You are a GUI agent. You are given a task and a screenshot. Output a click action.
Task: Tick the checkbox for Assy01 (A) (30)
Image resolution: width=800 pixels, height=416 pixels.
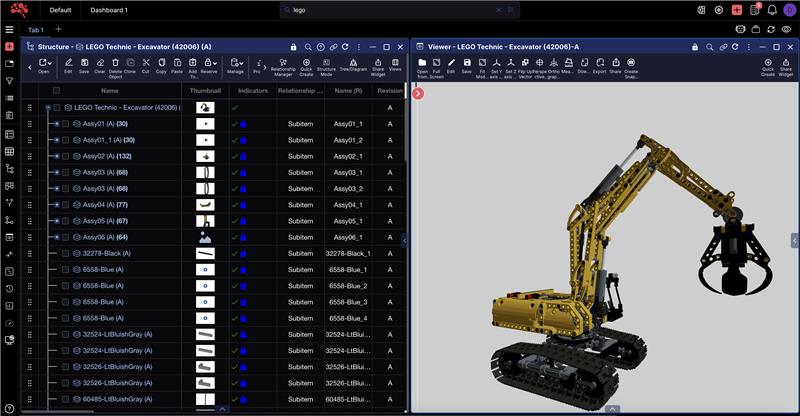(x=65, y=124)
